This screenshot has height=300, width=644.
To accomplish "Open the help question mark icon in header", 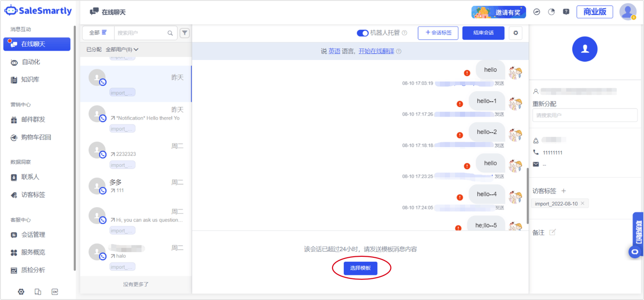I will 566,12.
